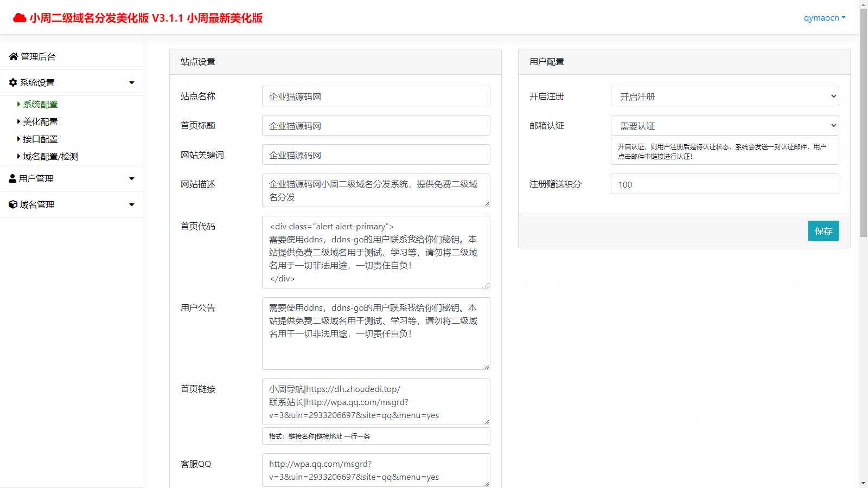Save user configuration with 保存 button
Image resolution: width=868 pixels, height=488 pixels.
(x=823, y=231)
